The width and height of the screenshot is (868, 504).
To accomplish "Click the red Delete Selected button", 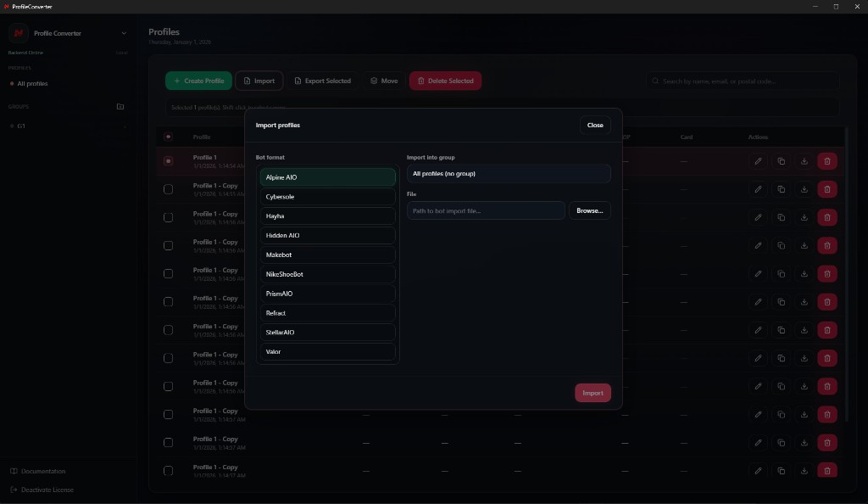I will pos(446,81).
